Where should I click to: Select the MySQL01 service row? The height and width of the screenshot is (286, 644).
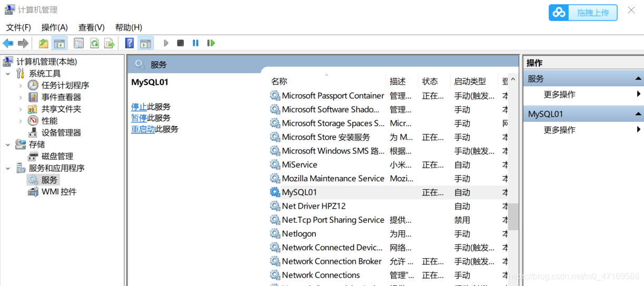point(388,192)
